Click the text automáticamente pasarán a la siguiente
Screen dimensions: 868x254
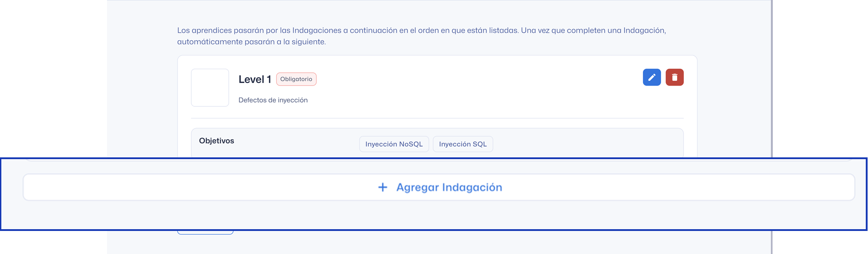pos(251,42)
